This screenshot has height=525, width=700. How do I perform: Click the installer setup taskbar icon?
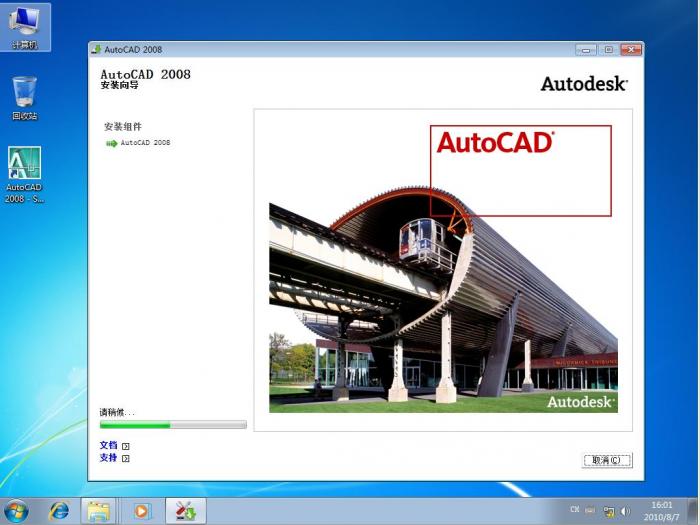click(185, 510)
